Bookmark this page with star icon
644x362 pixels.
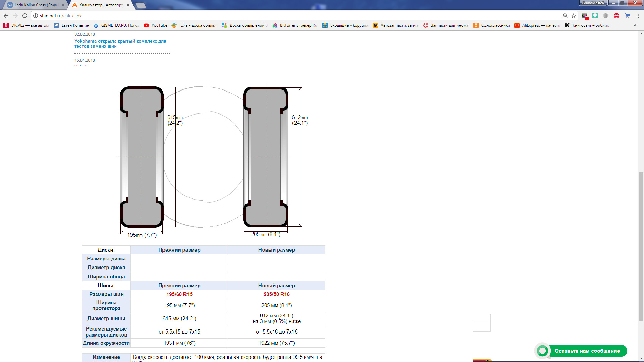tap(574, 16)
